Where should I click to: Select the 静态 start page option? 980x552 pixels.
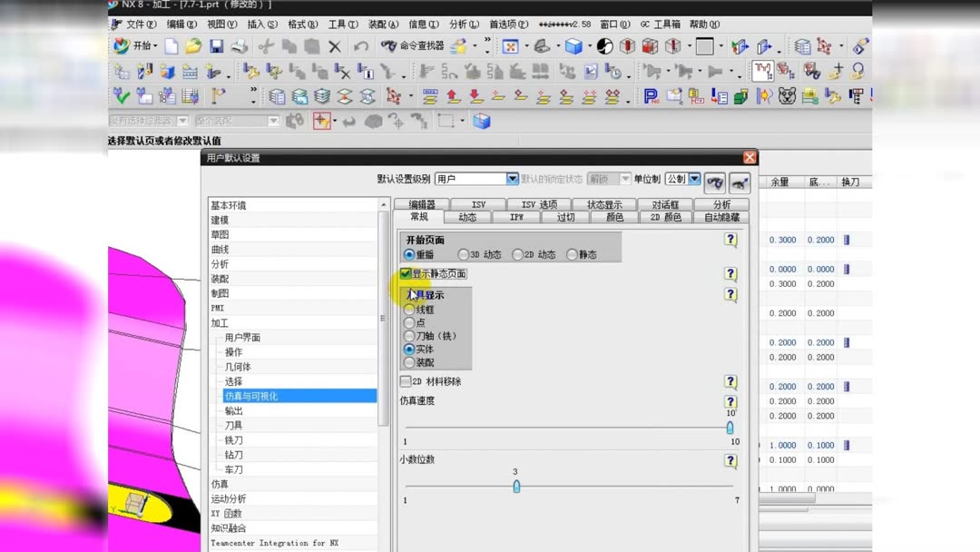[x=571, y=253]
